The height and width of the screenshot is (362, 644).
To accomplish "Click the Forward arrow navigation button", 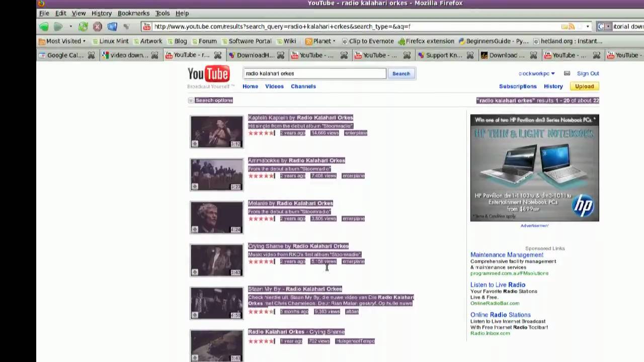I will (58, 27).
